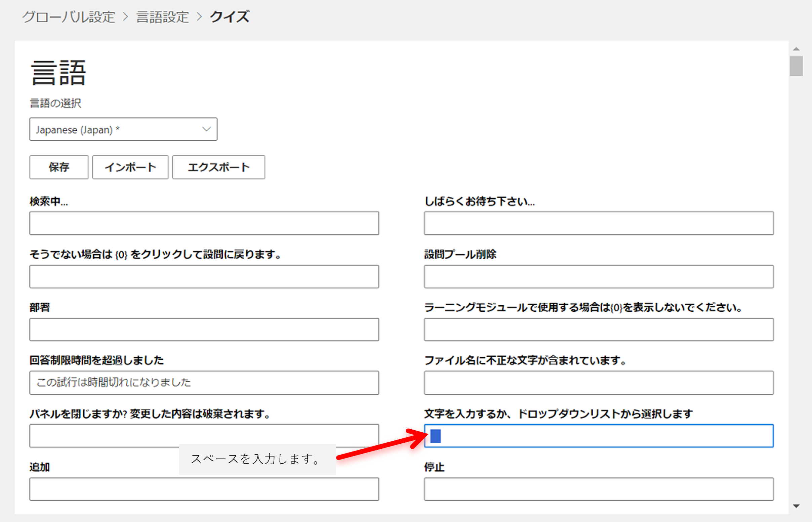Screen dimensions: 812x522
Task: Click the vertical scrollbar thumb
Action: (796, 67)
